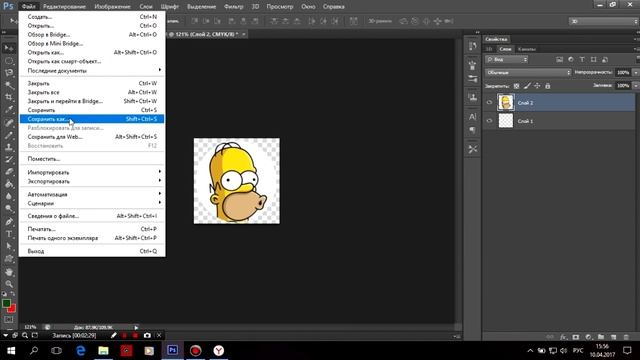Switch to the Каналы tab
This screenshot has height=360, width=640.
click(x=527, y=49)
